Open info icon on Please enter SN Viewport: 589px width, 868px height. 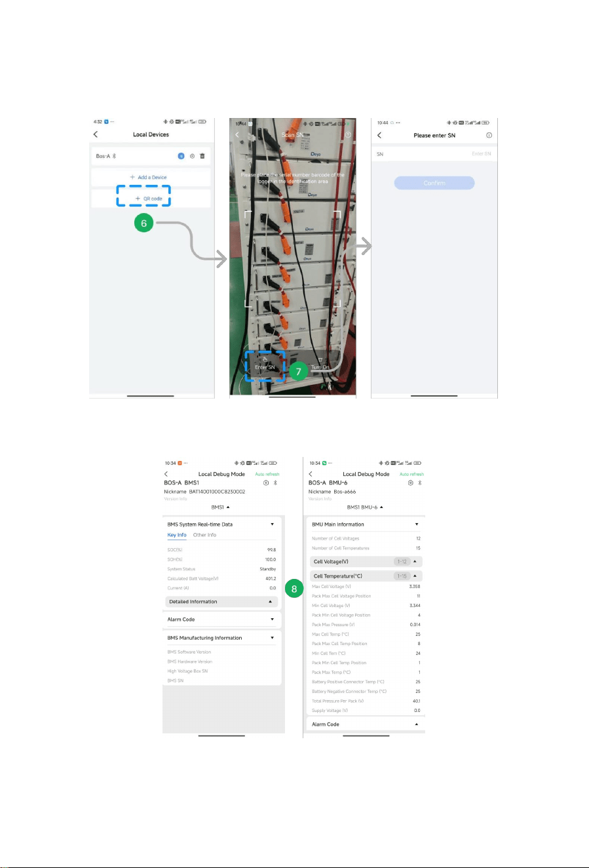[489, 135]
